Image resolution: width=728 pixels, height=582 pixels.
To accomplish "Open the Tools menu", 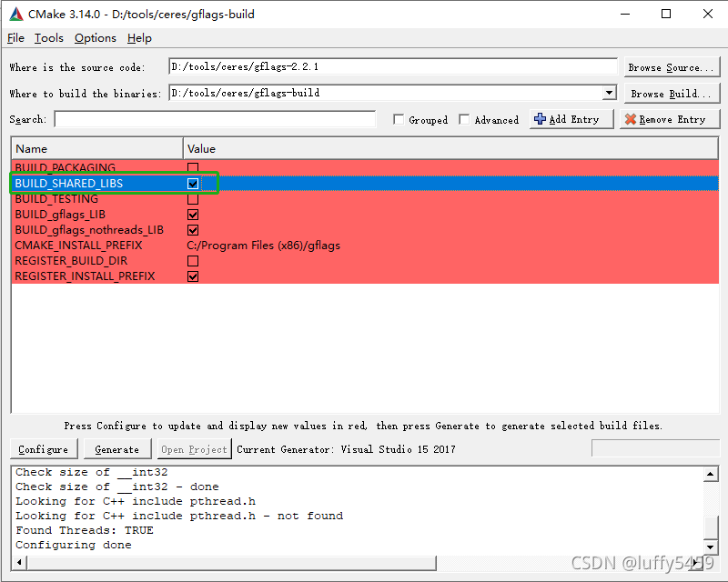I will coord(49,38).
